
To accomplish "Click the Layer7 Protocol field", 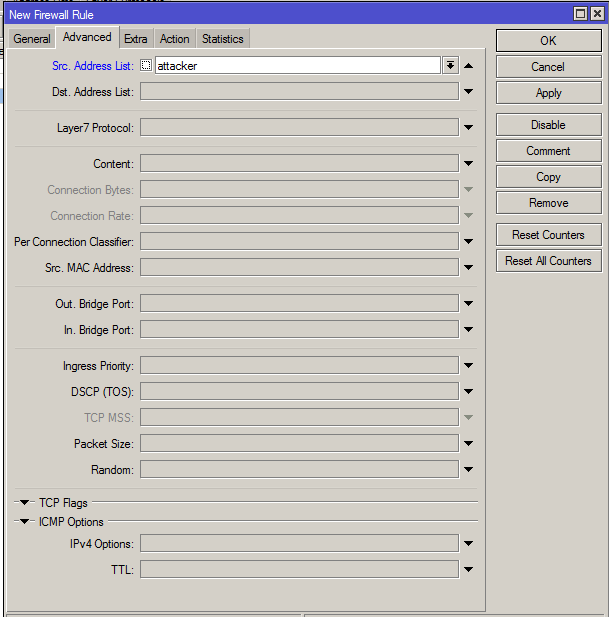I will 299,127.
